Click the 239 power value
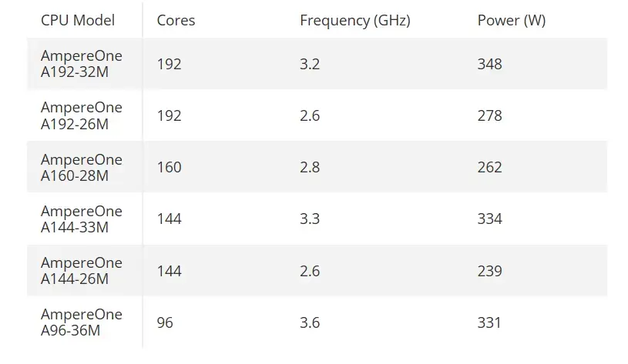 coord(489,271)
